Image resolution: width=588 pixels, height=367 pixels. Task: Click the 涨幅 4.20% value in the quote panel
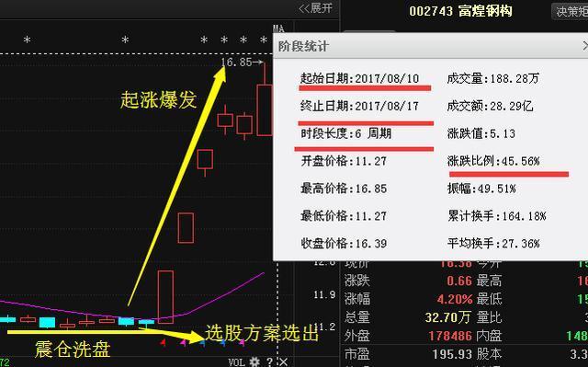pos(455,299)
